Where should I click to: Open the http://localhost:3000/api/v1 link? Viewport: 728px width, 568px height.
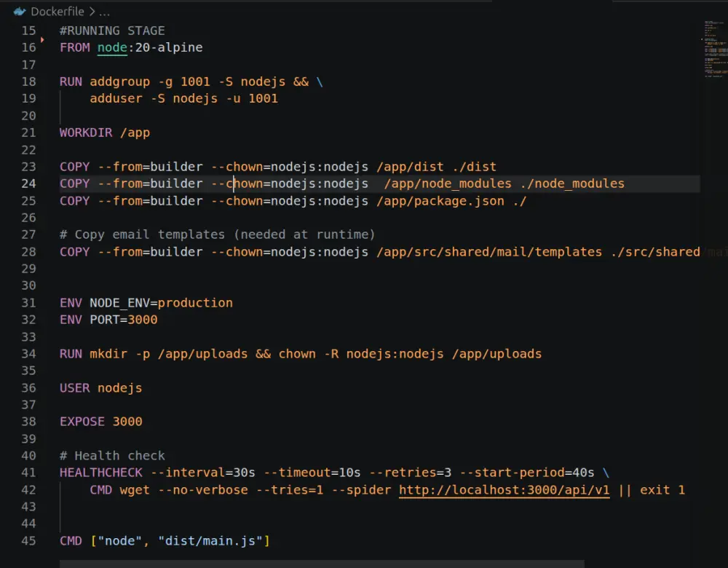504,490
